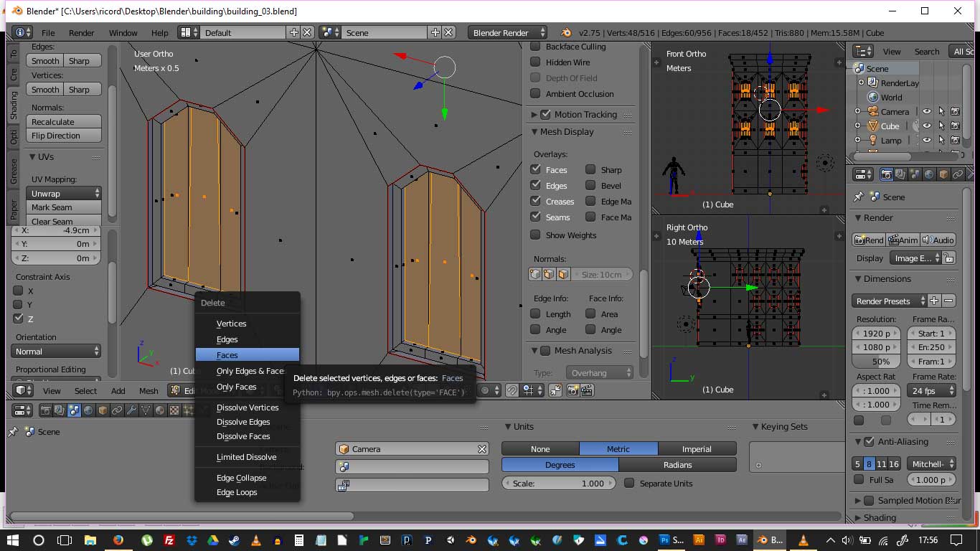Click the pin icon beside Scene in right panel

click(858, 197)
